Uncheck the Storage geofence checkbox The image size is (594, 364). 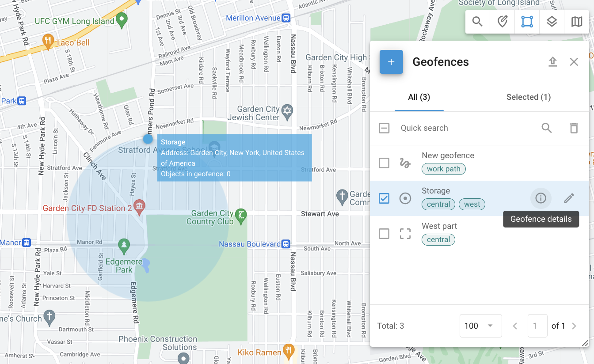(x=384, y=198)
